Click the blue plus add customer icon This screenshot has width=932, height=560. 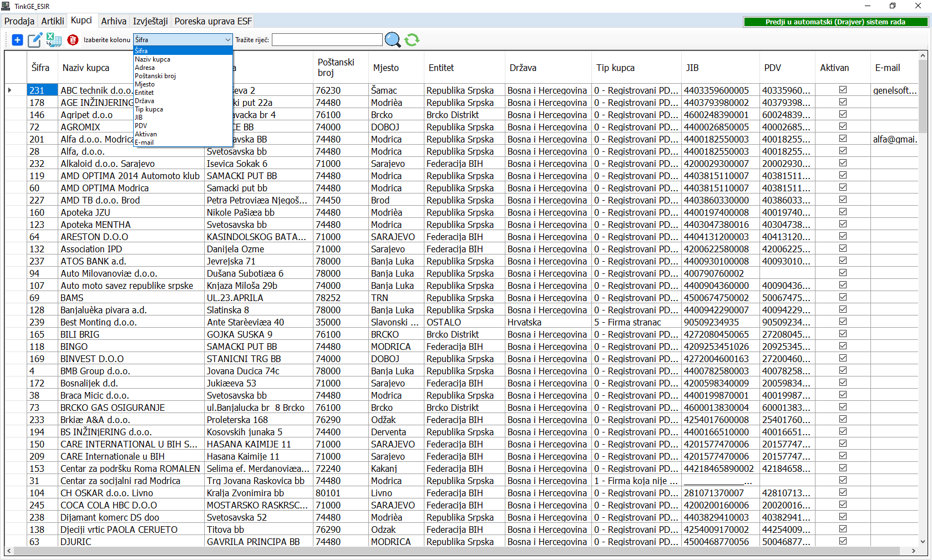coord(17,40)
